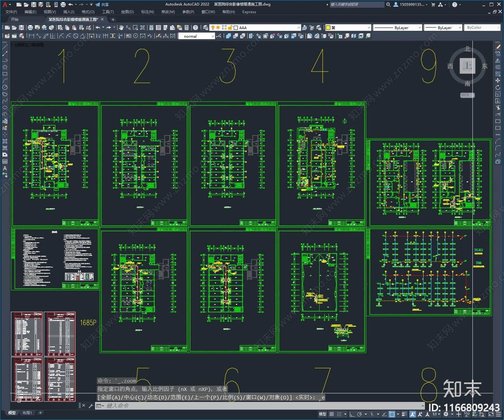Click the Match Properties brush icon
Image resolution: width=504 pixels, height=420 pixels.
coord(89,28)
